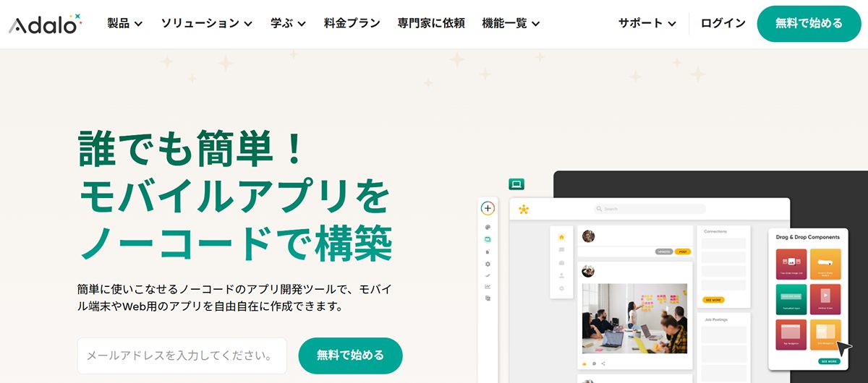Screen dimensions: 868x383
Task: Expand the 学ぶ menu
Action: 288,23
